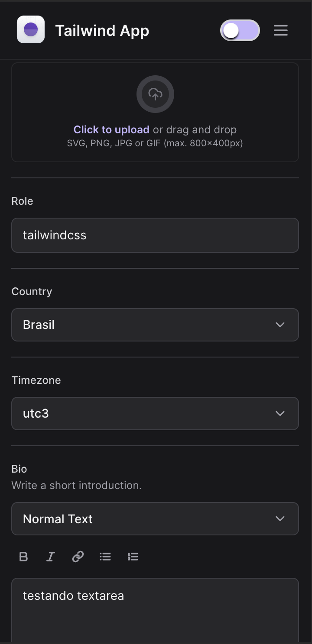Click into the Bio textarea

(x=155, y=615)
